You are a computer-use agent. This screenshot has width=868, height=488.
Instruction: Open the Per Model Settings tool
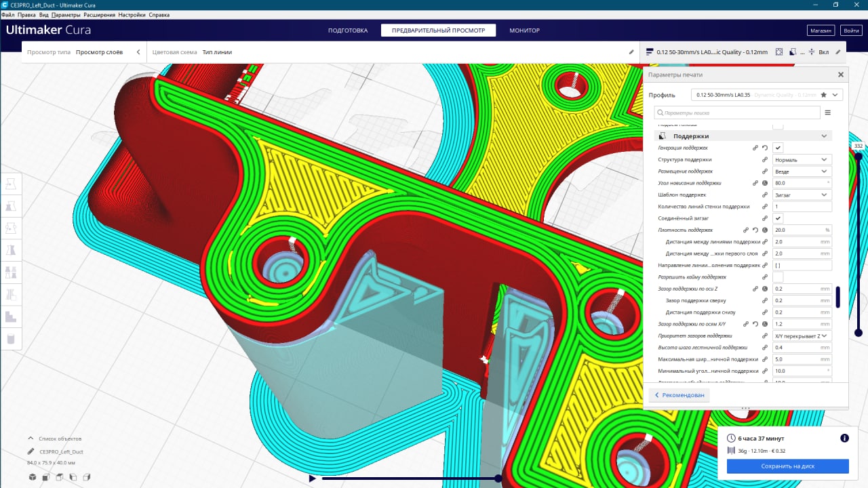click(x=11, y=272)
